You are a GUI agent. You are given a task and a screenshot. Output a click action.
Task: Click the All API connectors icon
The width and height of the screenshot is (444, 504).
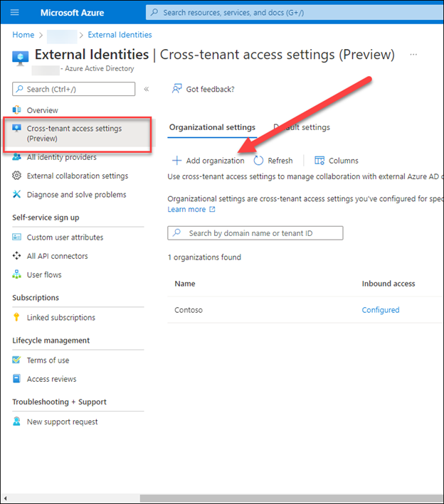[x=17, y=256]
